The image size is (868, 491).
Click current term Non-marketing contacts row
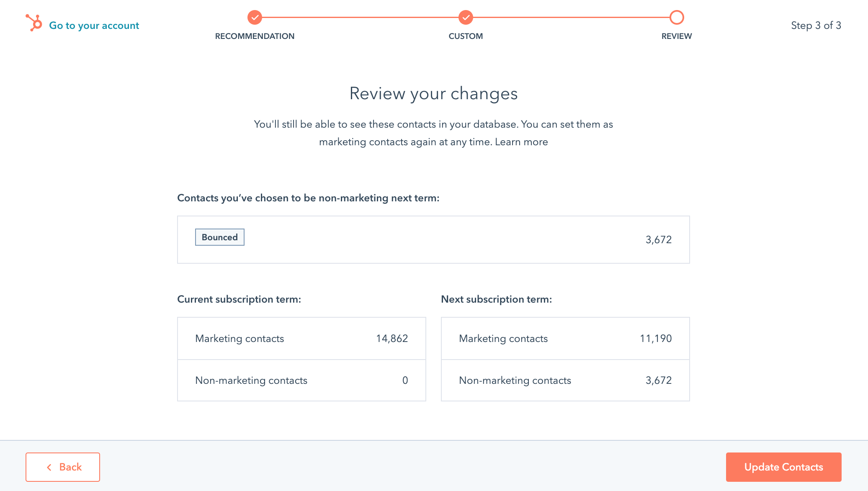pos(301,380)
